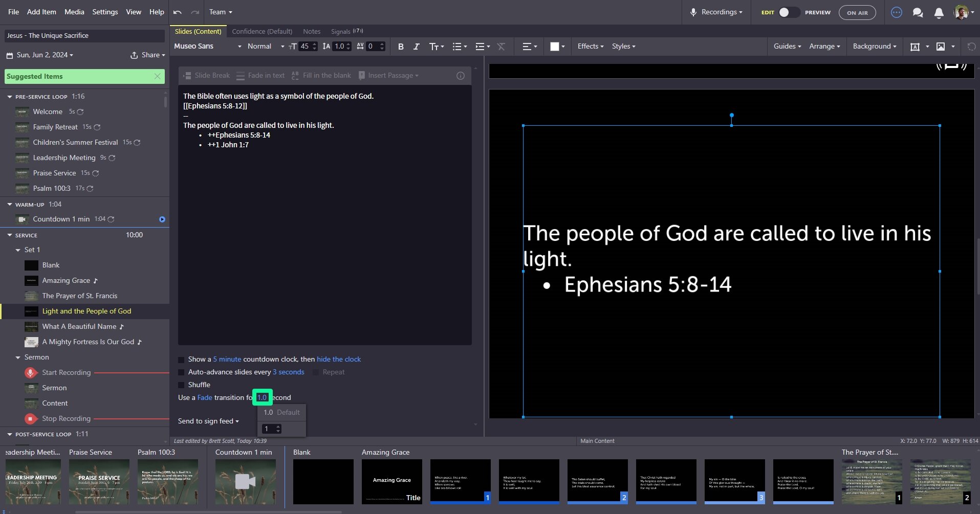Click the font size stepper arrows
Viewport: 980px width, 514px height.
coord(315,47)
